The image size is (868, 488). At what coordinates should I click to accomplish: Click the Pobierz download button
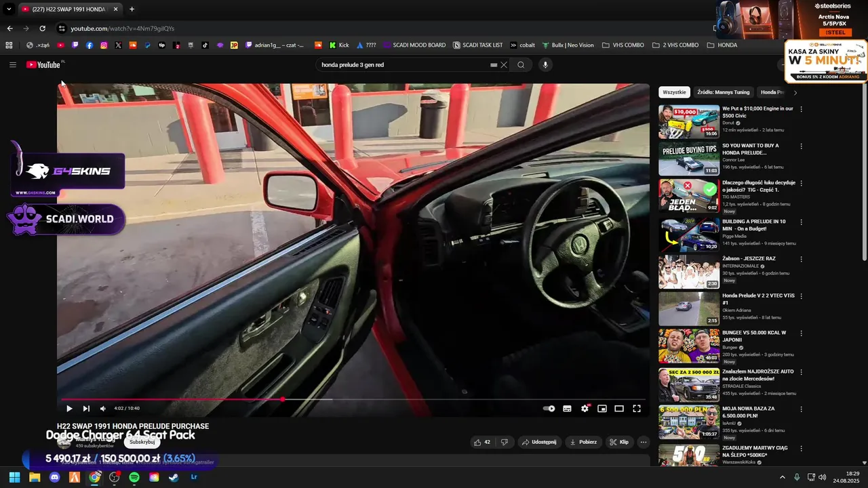pyautogui.click(x=583, y=442)
